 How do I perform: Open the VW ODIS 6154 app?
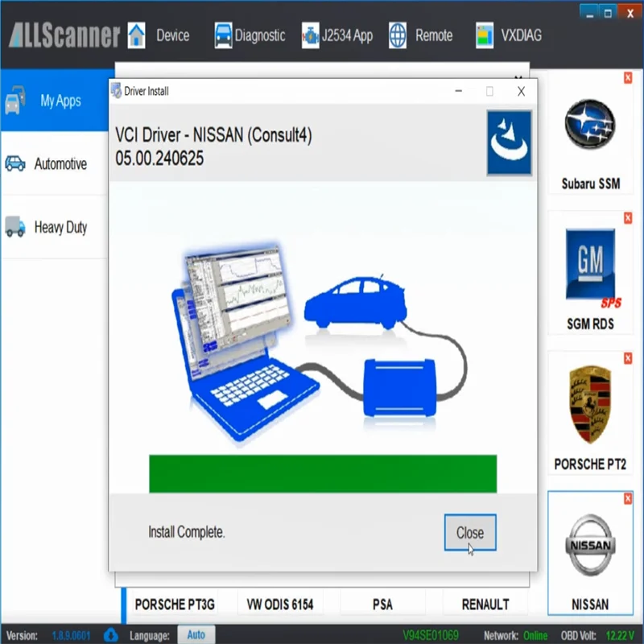[x=280, y=605]
